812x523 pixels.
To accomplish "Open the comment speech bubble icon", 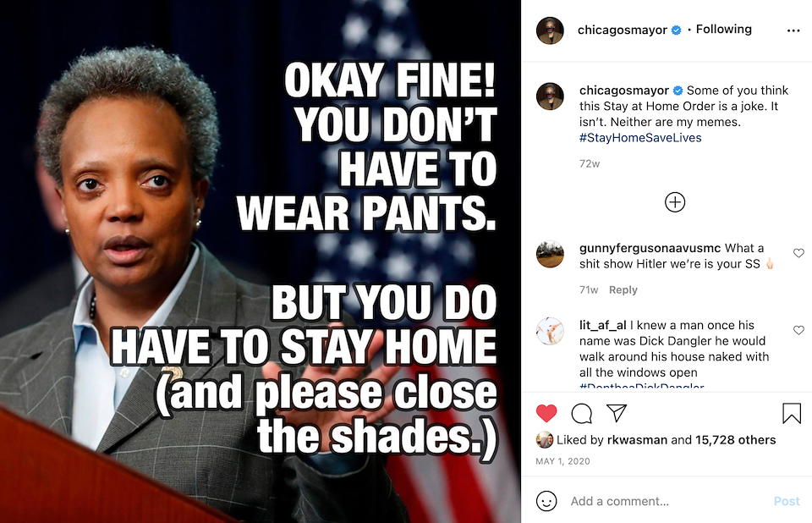I will [x=582, y=414].
